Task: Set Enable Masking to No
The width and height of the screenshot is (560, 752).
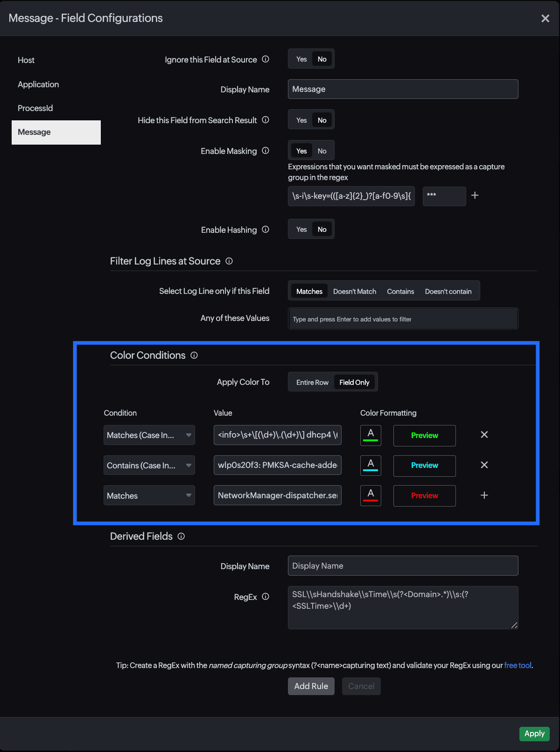Action: (322, 151)
